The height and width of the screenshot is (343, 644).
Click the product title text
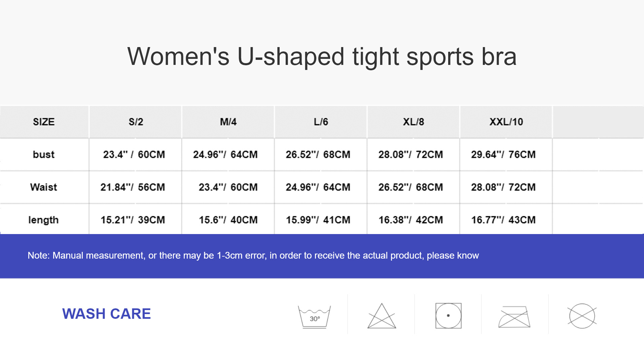pyautogui.click(x=322, y=56)
